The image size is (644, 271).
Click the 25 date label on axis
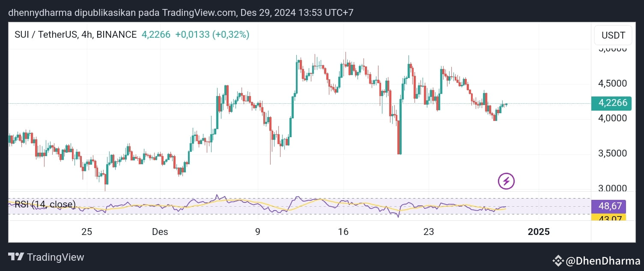(x=86, y=232)
